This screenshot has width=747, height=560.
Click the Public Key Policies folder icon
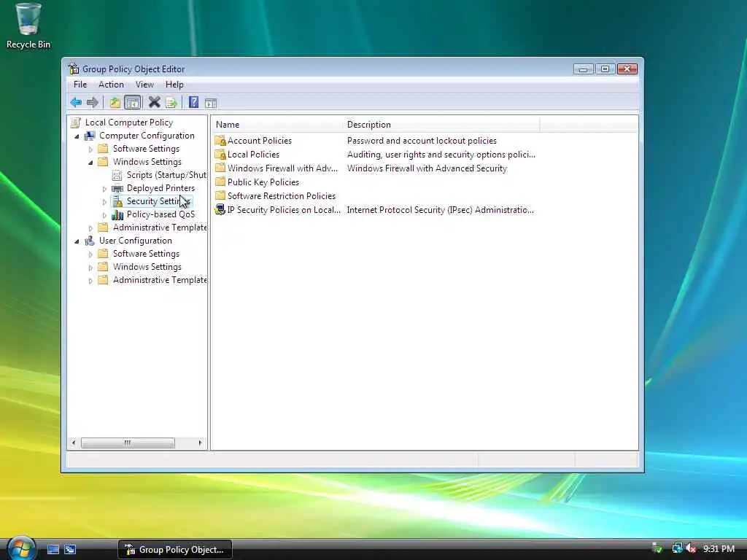220,182
